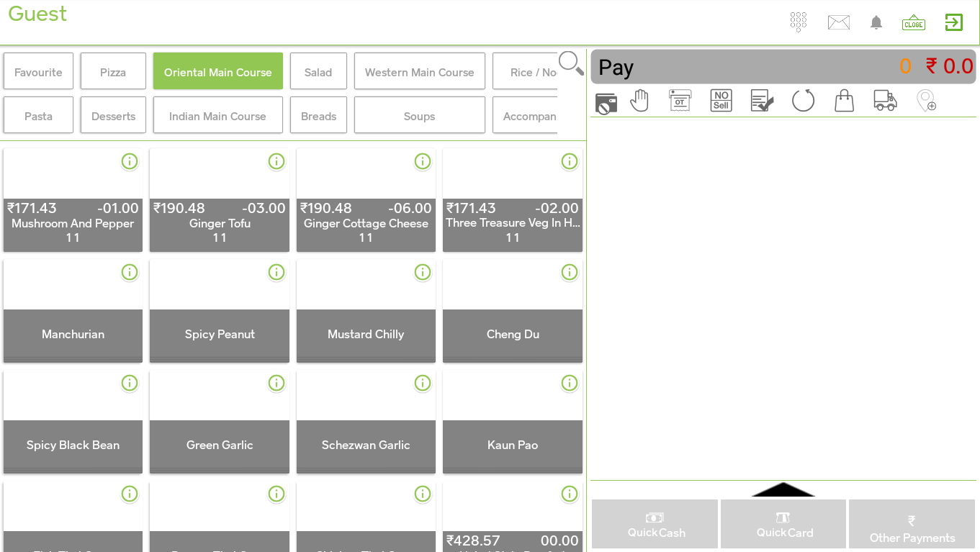
Task: Open the Breads category
Action: tap(318, 116)
